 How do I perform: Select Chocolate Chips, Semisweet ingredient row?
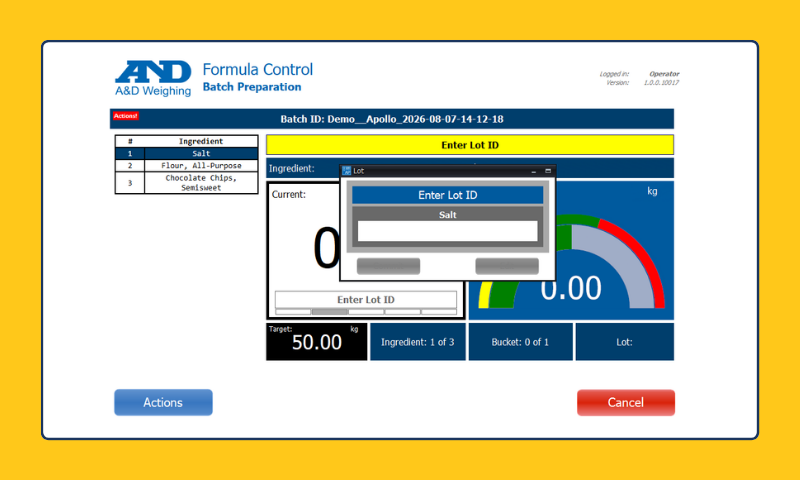coord(187,183)
